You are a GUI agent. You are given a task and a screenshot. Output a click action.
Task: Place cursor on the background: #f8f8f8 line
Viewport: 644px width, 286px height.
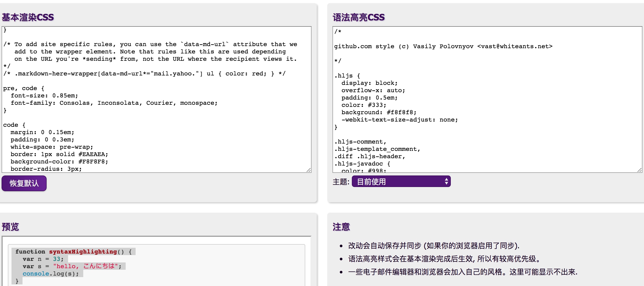pyautogui.click(x=379, y=112)
